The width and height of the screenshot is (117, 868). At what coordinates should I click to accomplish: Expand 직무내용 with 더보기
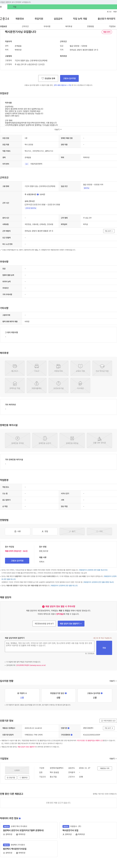tap(58, 129)
